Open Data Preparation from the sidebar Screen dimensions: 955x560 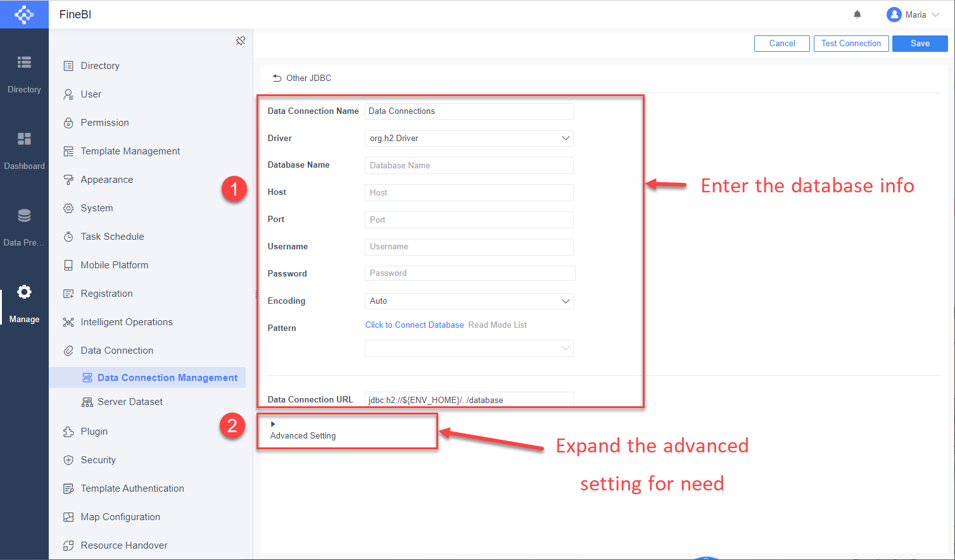24,215
